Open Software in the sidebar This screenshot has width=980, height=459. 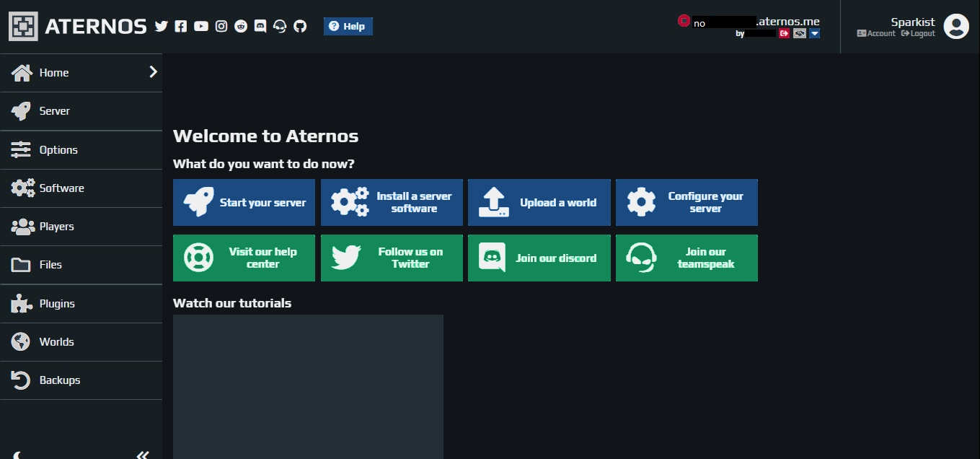[x=81, y=188]
